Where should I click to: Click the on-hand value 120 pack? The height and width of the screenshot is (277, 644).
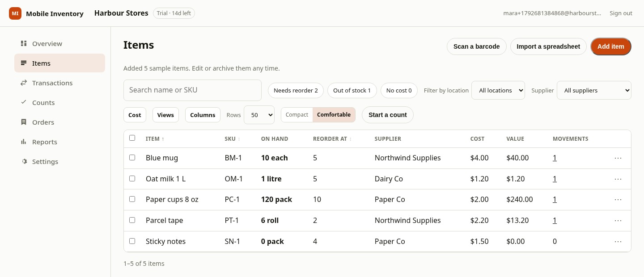click(276, 200)
